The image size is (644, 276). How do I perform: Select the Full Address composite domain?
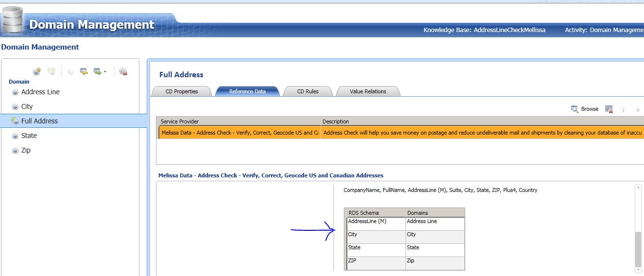pos(73,121)
